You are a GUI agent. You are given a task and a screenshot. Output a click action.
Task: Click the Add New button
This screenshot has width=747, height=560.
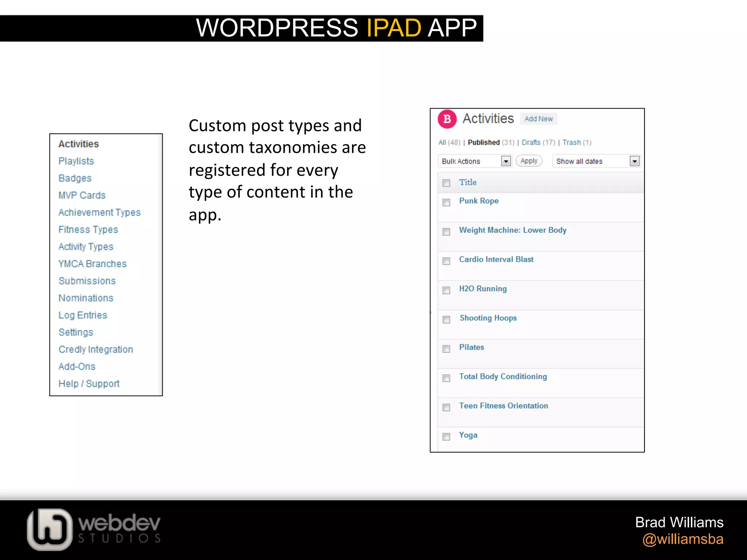point(539,119)
